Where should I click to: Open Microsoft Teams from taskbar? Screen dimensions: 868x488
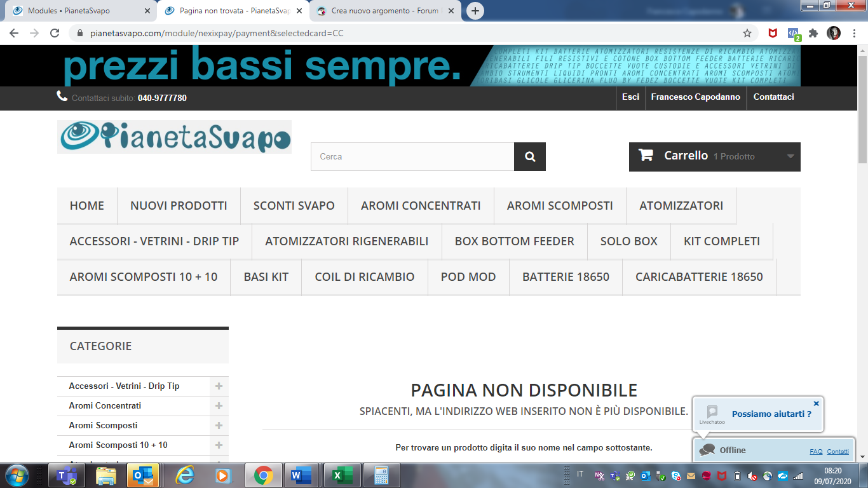tap(67, 475)
